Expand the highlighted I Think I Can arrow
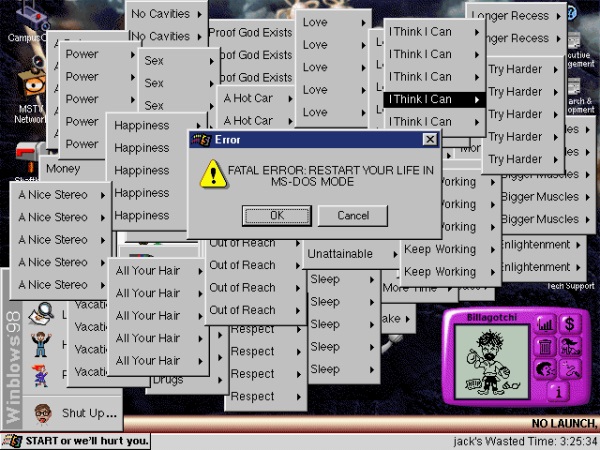600x450 pixels. pos(477,100)
